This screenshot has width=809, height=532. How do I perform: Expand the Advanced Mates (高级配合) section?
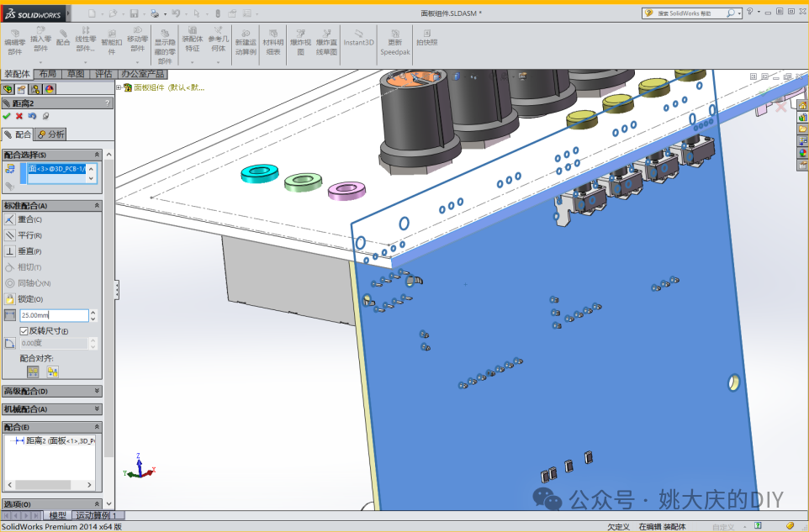(x=51, y=391)
